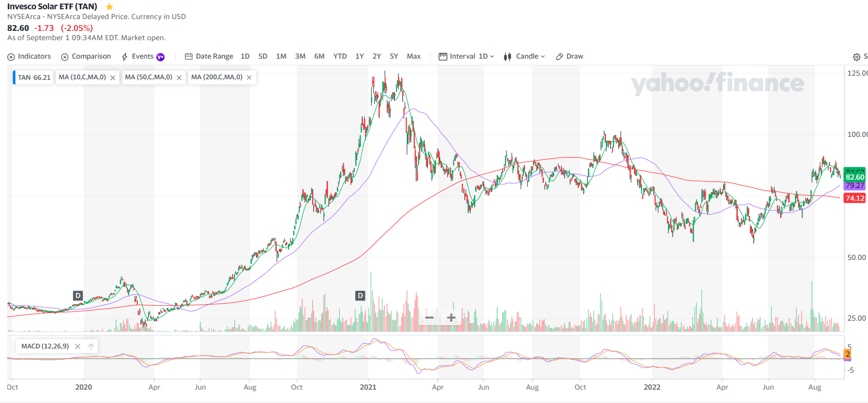This screenshot has height=403, width=868.
Task: Select the YTD date range
Action: click(340, 57)
